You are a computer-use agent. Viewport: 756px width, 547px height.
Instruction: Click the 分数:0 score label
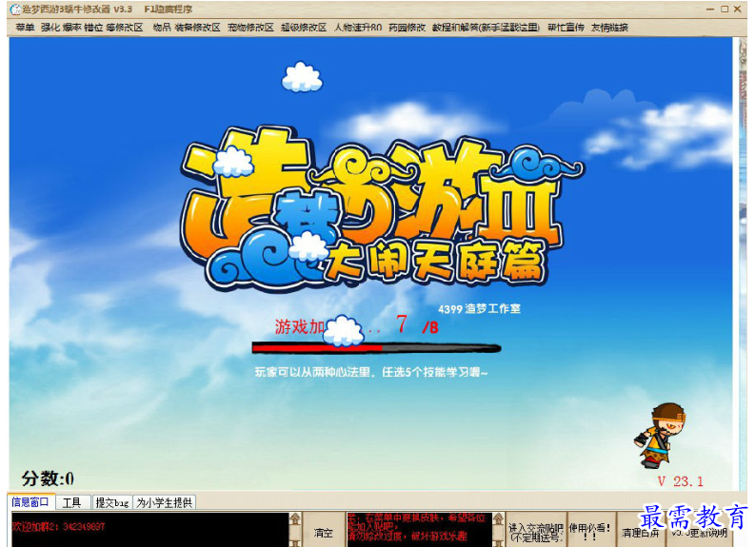[48, 479]
